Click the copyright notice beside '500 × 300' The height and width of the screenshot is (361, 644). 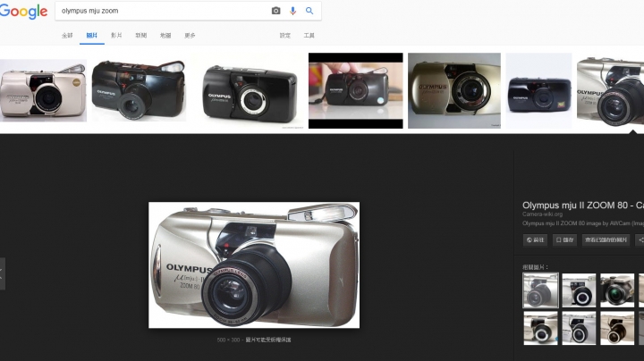tap(268, 340)
